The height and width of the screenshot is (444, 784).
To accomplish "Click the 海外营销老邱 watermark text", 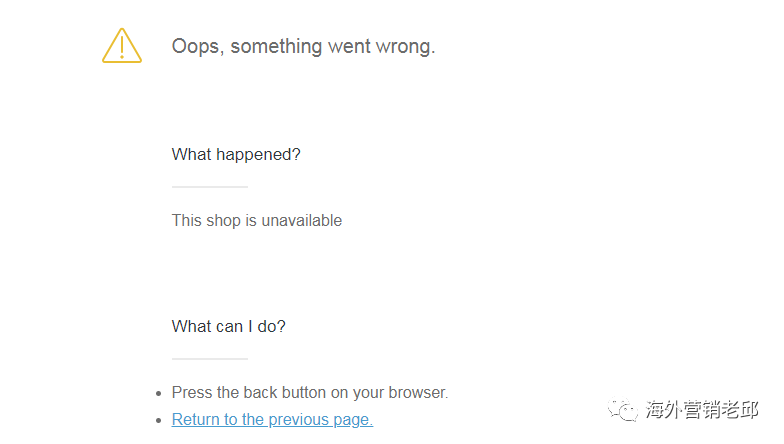I will [702, 410].
